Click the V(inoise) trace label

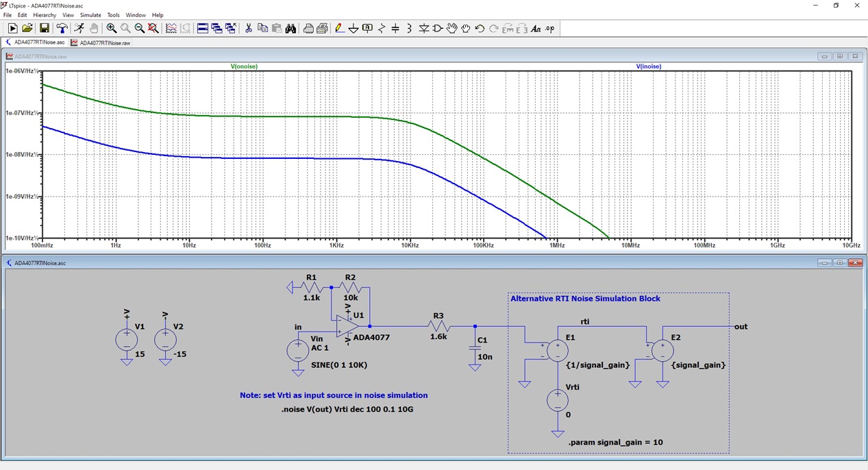click(649, 66)
